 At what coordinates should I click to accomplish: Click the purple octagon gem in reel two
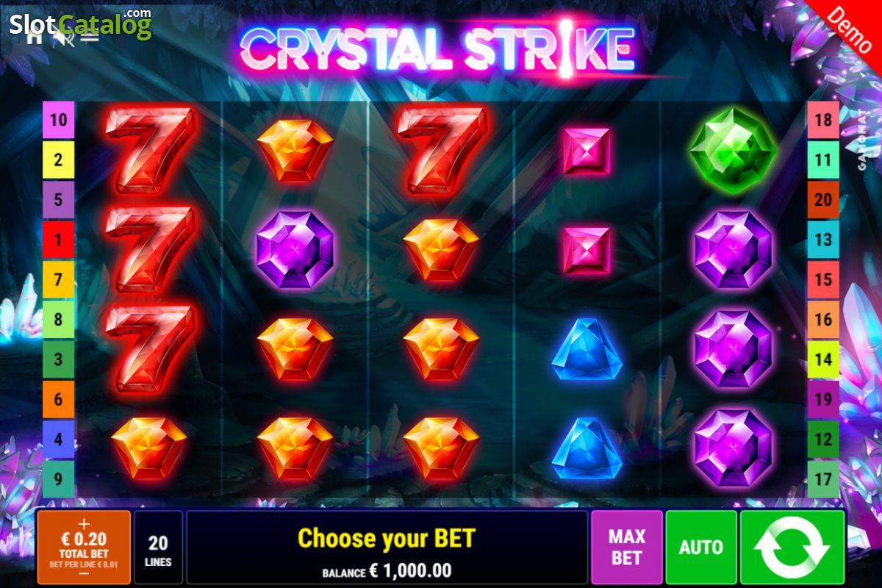tap(295, 249)
